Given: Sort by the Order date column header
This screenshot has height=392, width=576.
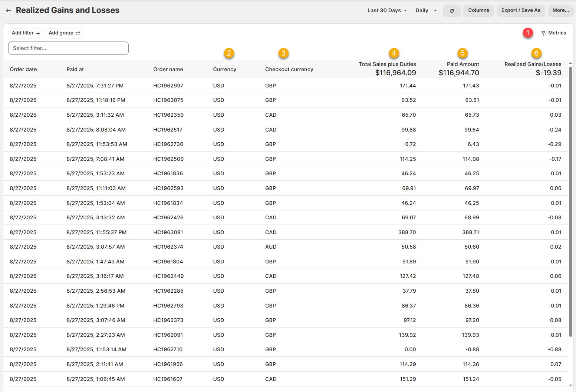Looking at the screenshot, I should (x=23, y=69).
